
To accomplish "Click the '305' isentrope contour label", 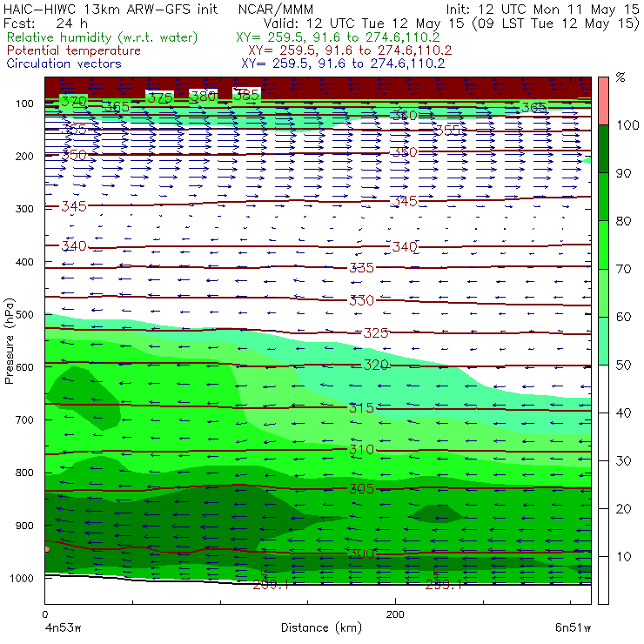I will 361,489.
